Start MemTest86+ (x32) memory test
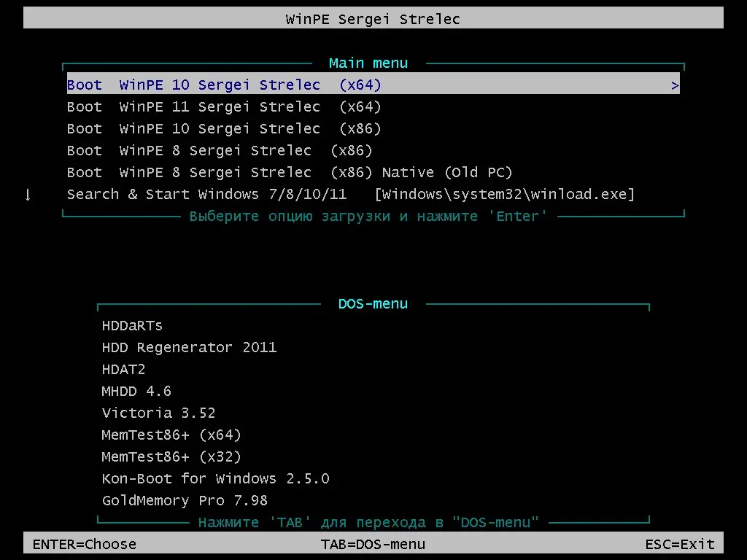 click(x=171, y=456)
